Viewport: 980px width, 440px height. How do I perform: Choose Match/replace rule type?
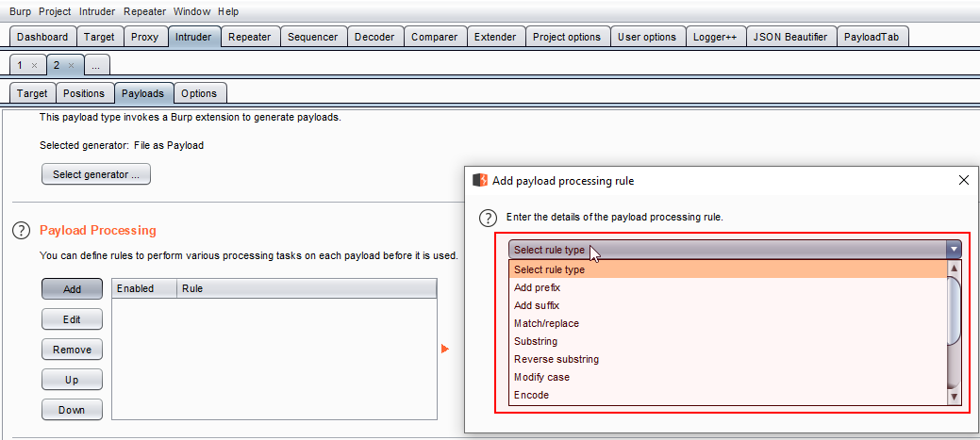pos(728,323)
